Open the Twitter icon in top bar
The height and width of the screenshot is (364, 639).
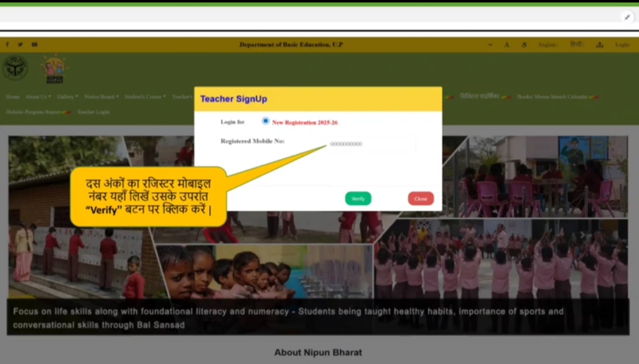pos(21,45)
